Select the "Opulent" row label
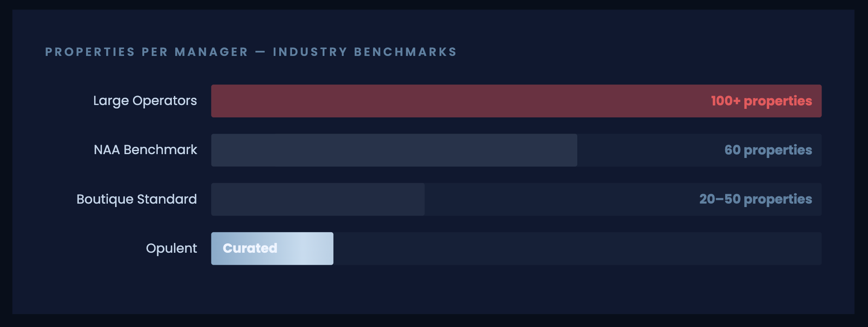The height and width of the screenshot is (327, 868). [171, 248]
